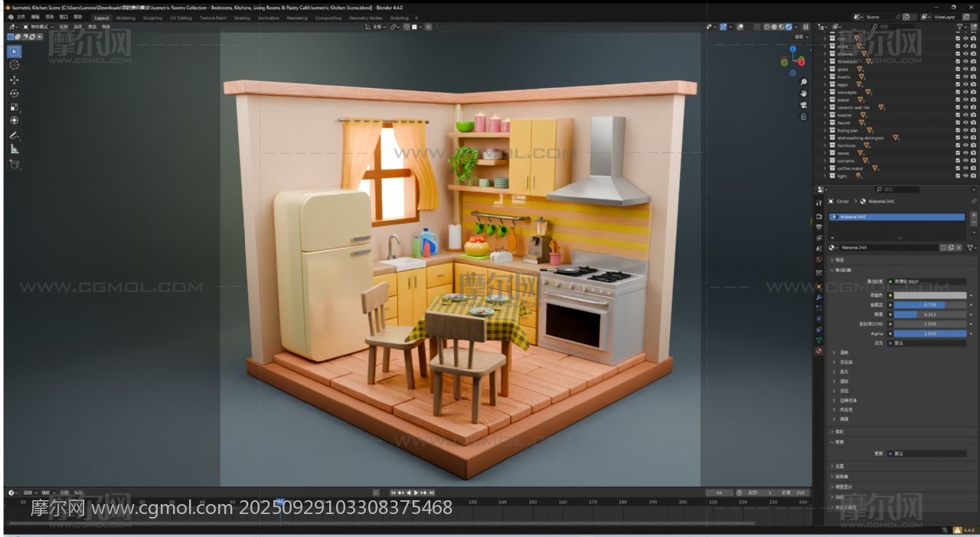The width and height of the screenshot is (980, 537).
Task: Expand the coffee maker collection tree
Action: [x=825, y=168]
